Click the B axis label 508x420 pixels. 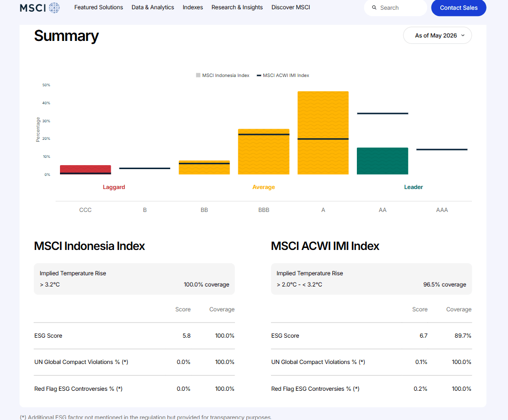[145, 210]
